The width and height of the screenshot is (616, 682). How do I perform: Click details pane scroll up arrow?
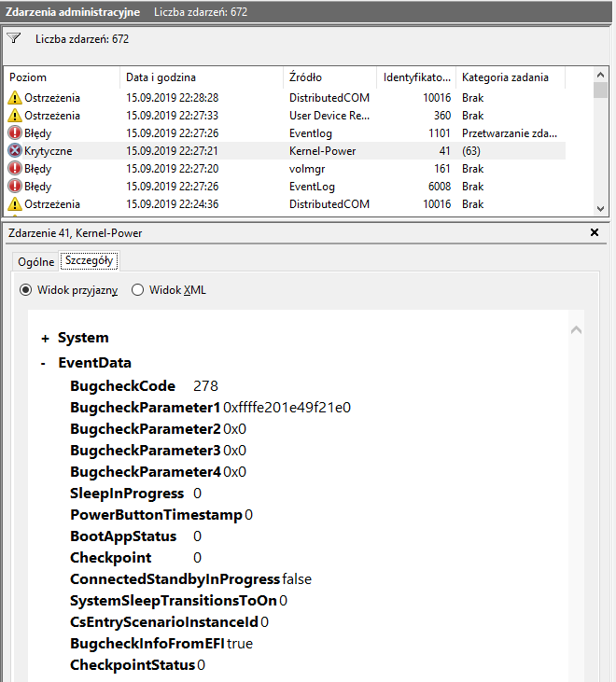point(577,329)
